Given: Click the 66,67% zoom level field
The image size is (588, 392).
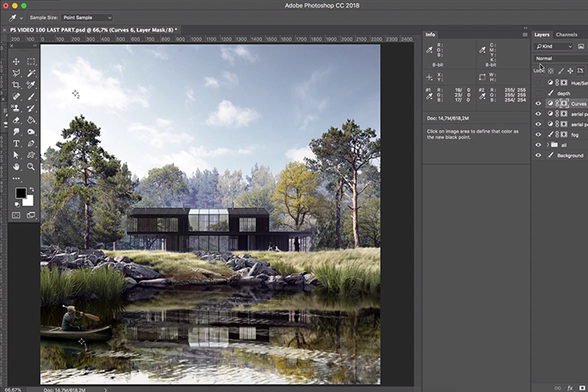Looking at the screenshot, I should point(13,390).
